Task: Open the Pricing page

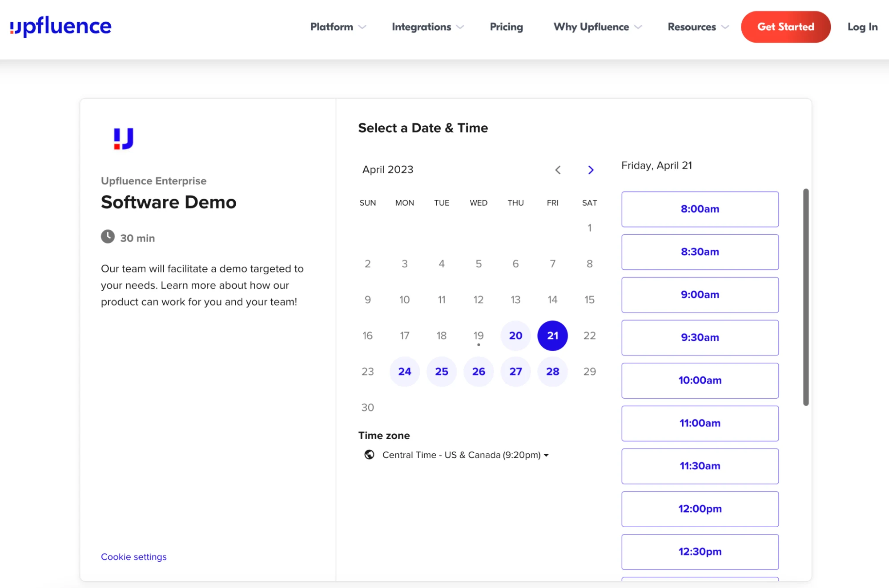Action: point(506,27)
